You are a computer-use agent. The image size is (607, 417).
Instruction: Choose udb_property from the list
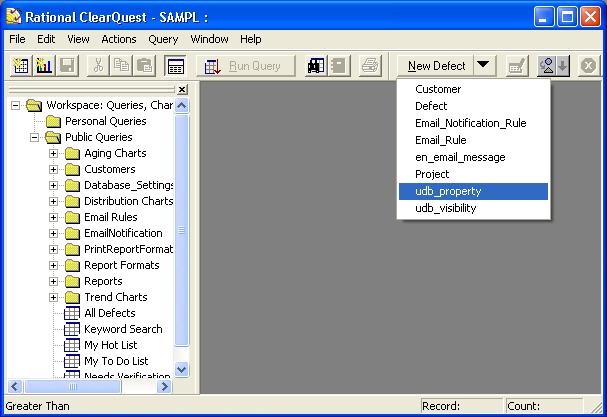click(x=473, y=191)
